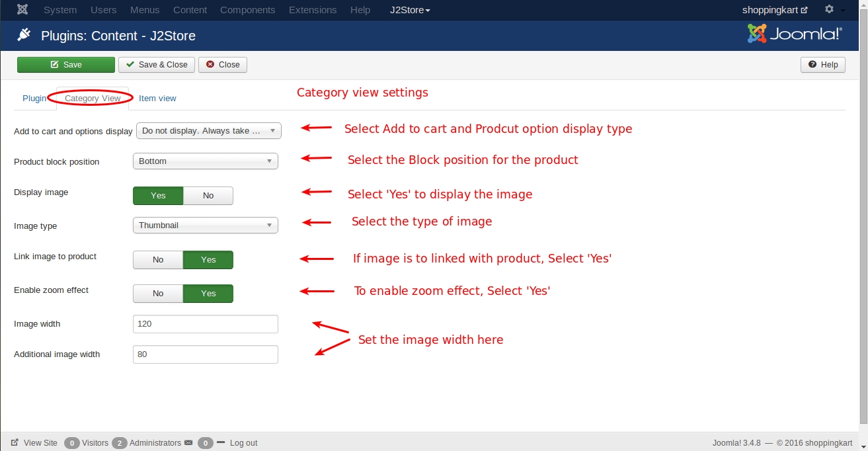This screenshot has width=868, height=451.
Task: Click the Close button in the toolbar
Action: [x=223, y=65]
